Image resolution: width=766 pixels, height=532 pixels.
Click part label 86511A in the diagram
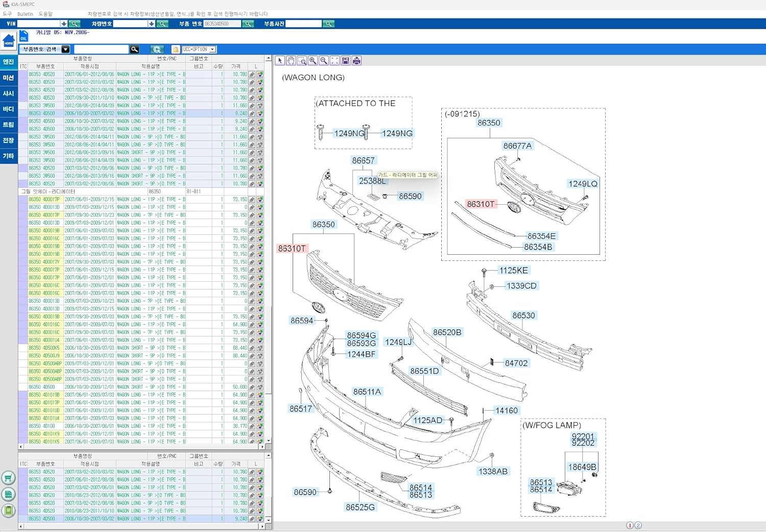click(367, 392)
